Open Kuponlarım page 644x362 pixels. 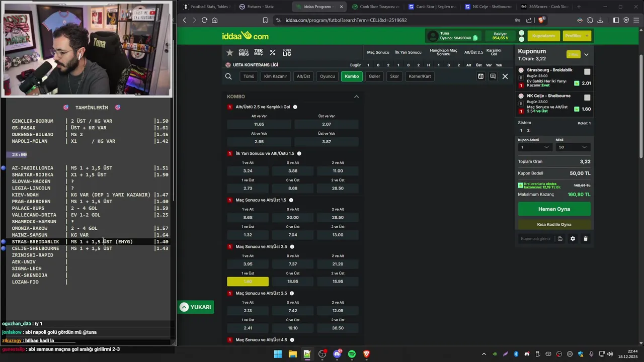[x=543, y=36]
